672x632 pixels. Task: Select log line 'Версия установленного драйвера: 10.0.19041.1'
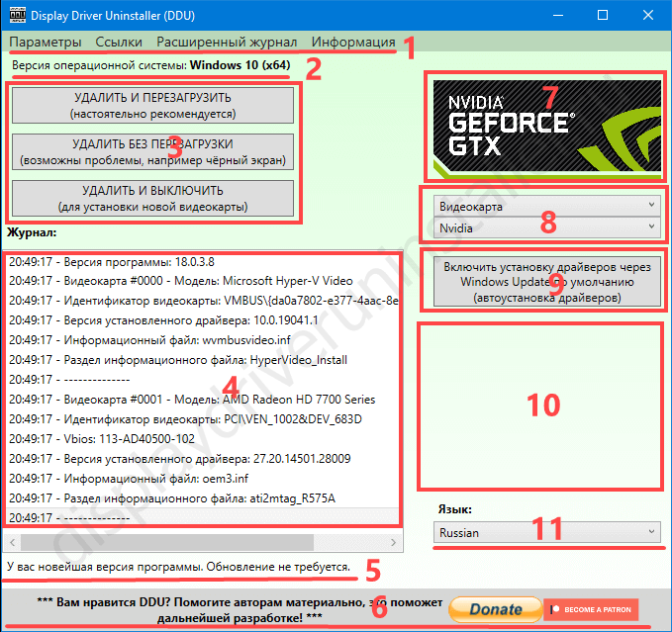[203, 320]
